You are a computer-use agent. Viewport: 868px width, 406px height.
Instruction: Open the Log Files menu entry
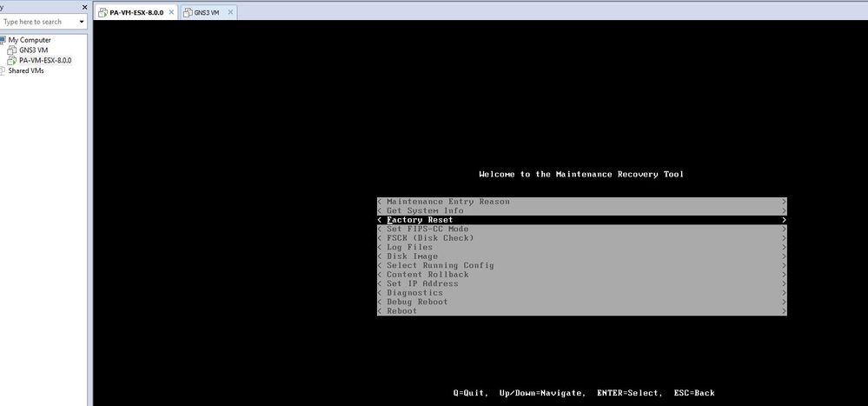[582, 247]
